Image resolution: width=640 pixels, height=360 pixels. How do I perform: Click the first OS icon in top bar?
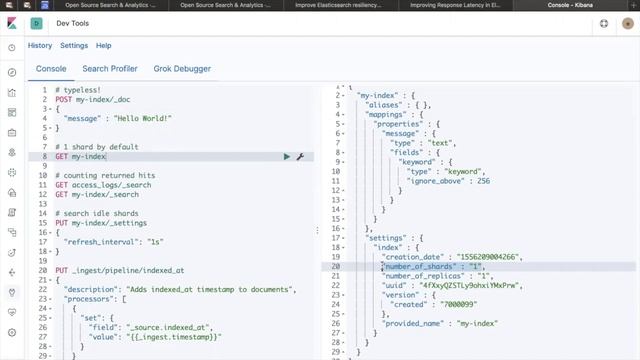coord(9,5)
